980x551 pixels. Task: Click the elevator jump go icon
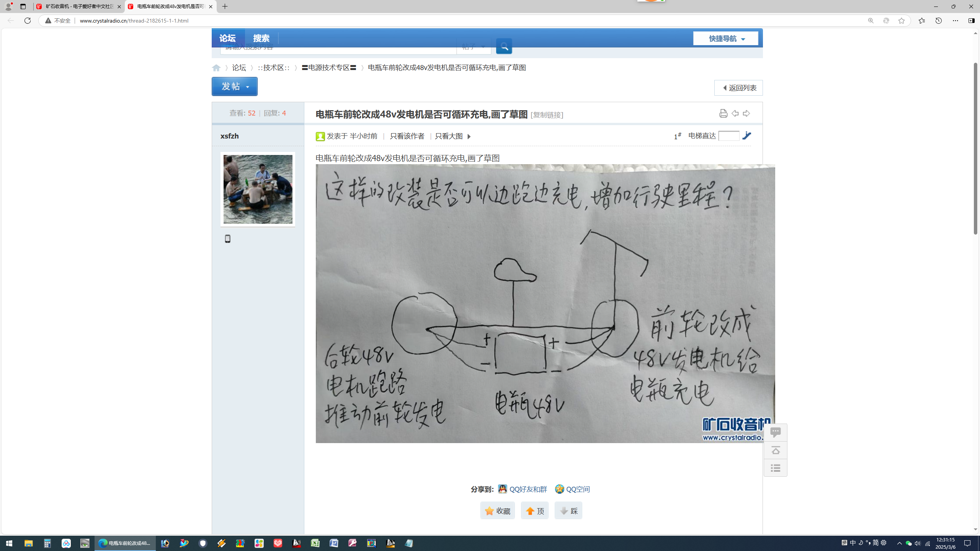pos(746,136)
